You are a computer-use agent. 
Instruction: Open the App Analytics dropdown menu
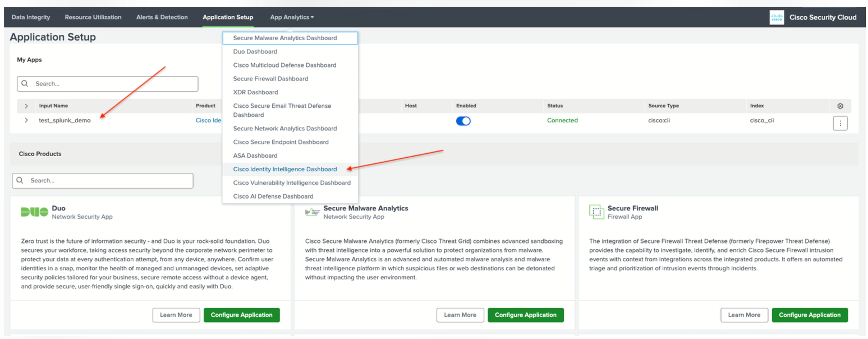pyautogui.click(x=291, y=17)
